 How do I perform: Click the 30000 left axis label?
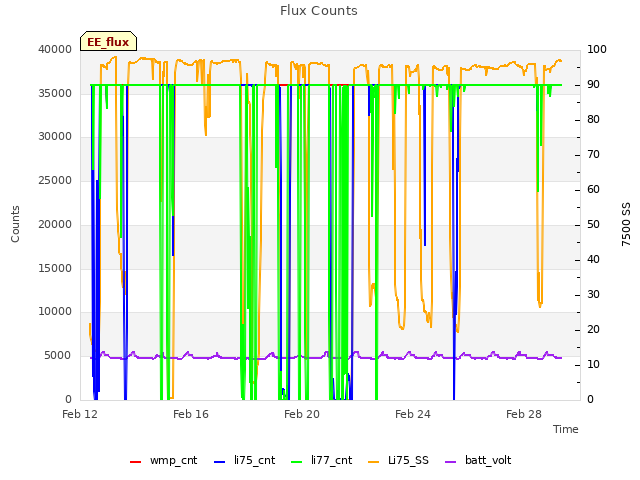55,137
